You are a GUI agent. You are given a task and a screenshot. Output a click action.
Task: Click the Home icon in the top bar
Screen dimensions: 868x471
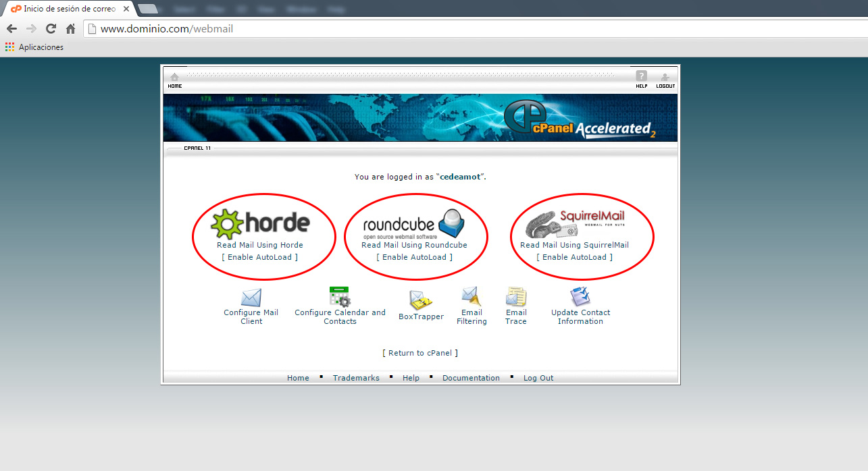tap(174, 77)
